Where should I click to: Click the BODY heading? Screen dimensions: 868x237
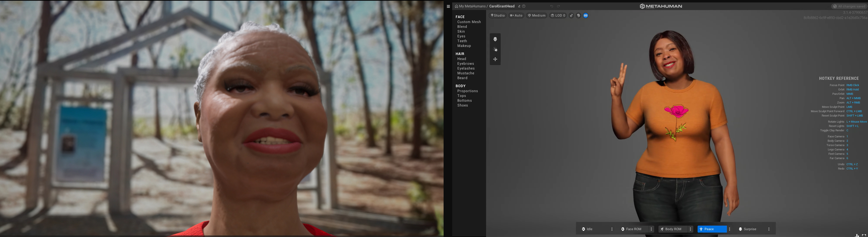[x=461, y=86]
